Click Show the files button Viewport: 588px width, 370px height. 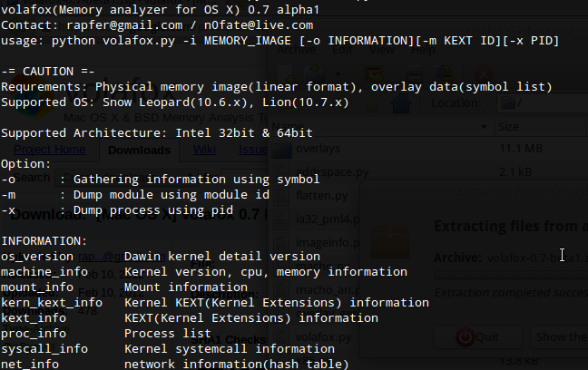click(x=560, y=337)
